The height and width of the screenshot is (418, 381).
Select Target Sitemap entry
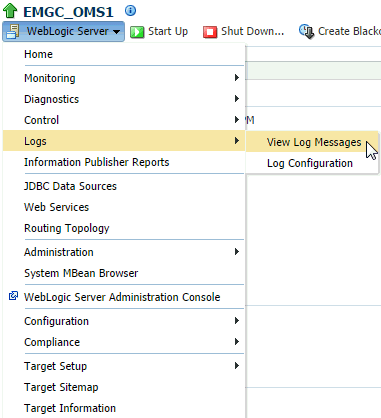click(61, 387)
